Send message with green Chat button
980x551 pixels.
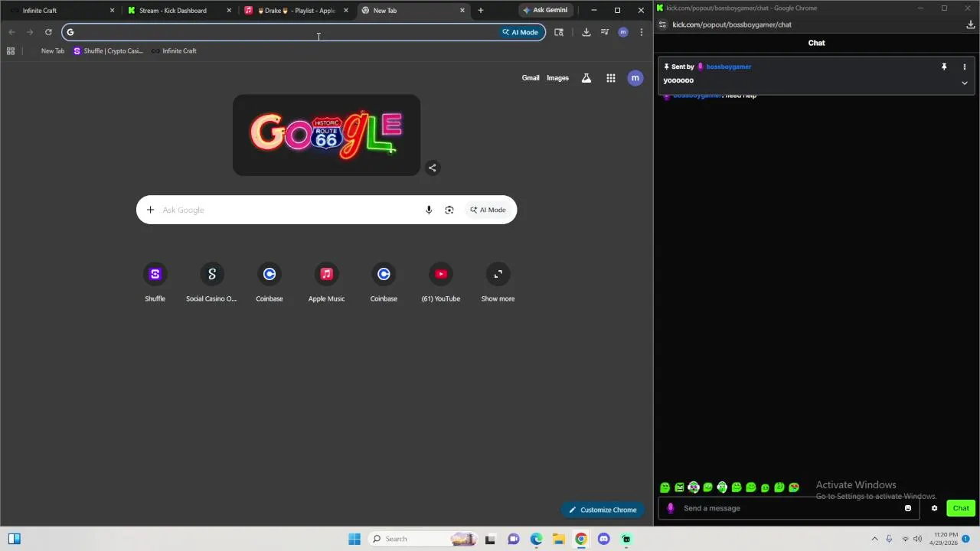[x=961, y=508]
